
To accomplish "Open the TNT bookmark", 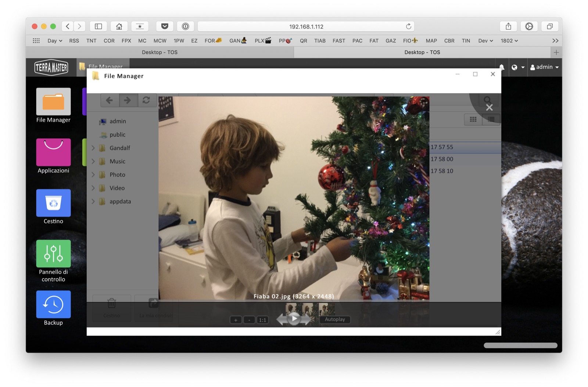I will coord(92,41).
